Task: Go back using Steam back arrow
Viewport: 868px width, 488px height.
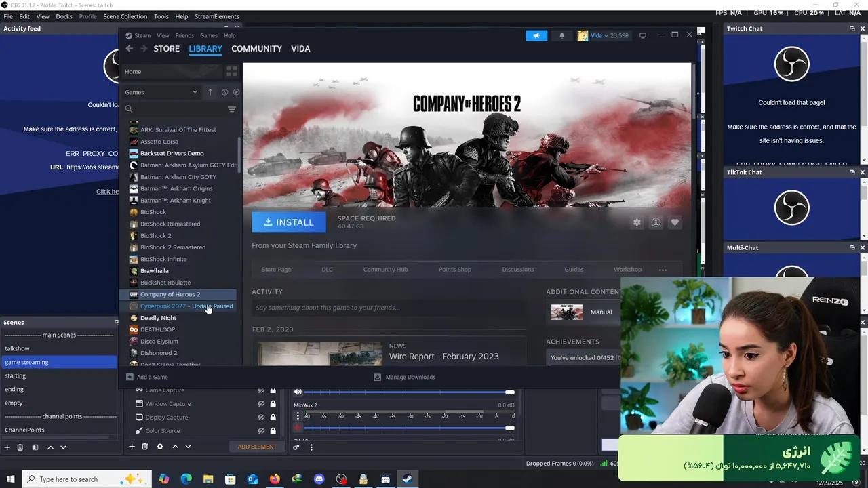Action: click(x=129, y=49)
